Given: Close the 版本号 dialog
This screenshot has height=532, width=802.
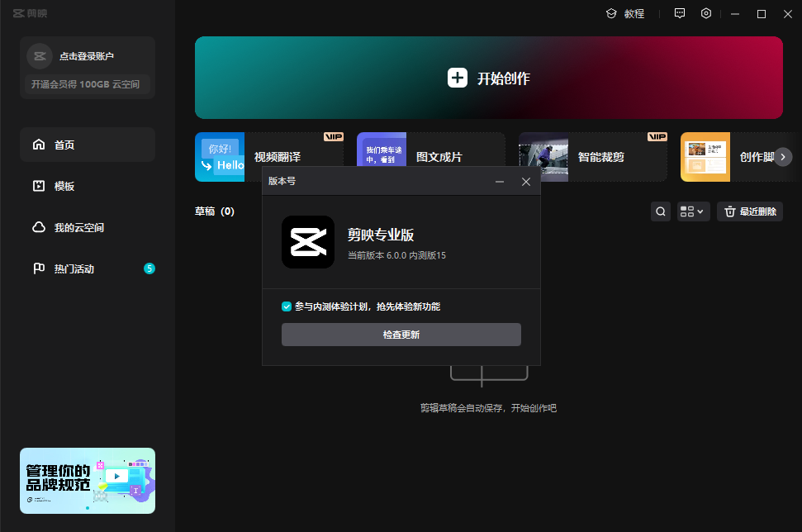Looking at the screenshot, I should pos(526,182).
